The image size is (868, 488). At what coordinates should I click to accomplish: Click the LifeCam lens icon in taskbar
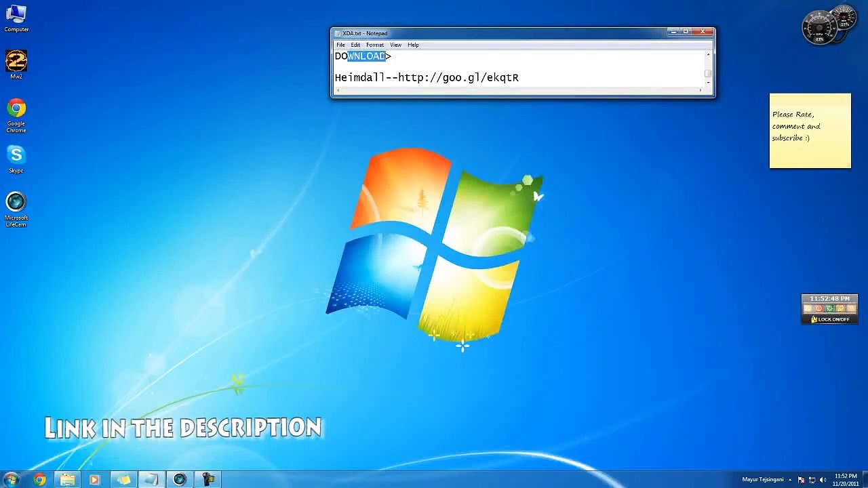(x=180, y=480)
